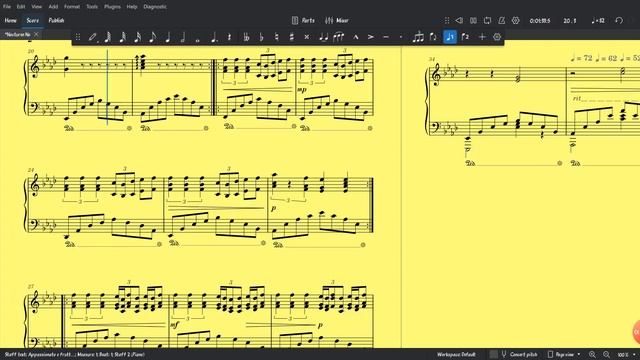
Task: Toggle Concert pitch button
Action: tap(519, 355)
